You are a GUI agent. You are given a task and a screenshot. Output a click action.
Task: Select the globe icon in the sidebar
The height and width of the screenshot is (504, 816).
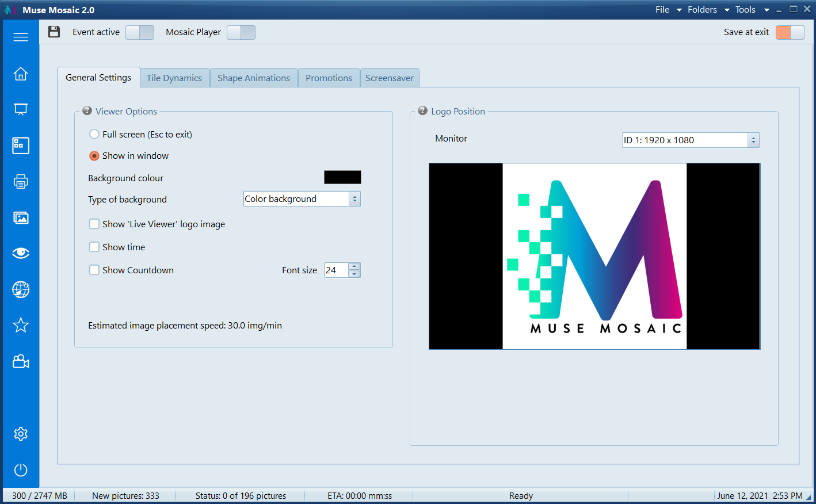pos(21,289)
